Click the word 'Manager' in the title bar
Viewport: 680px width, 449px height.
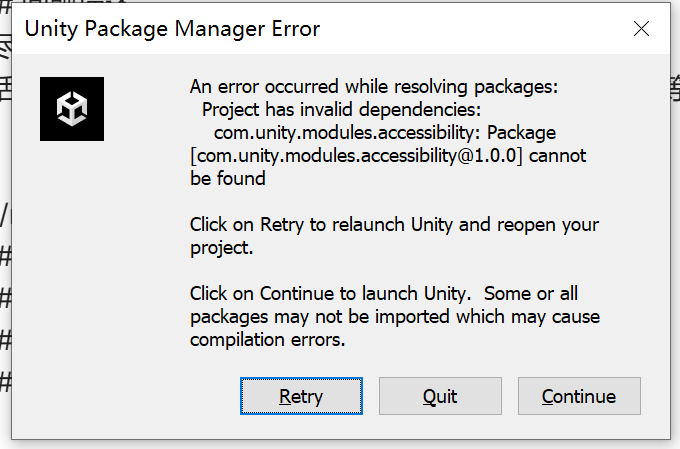tap(220, 29)
